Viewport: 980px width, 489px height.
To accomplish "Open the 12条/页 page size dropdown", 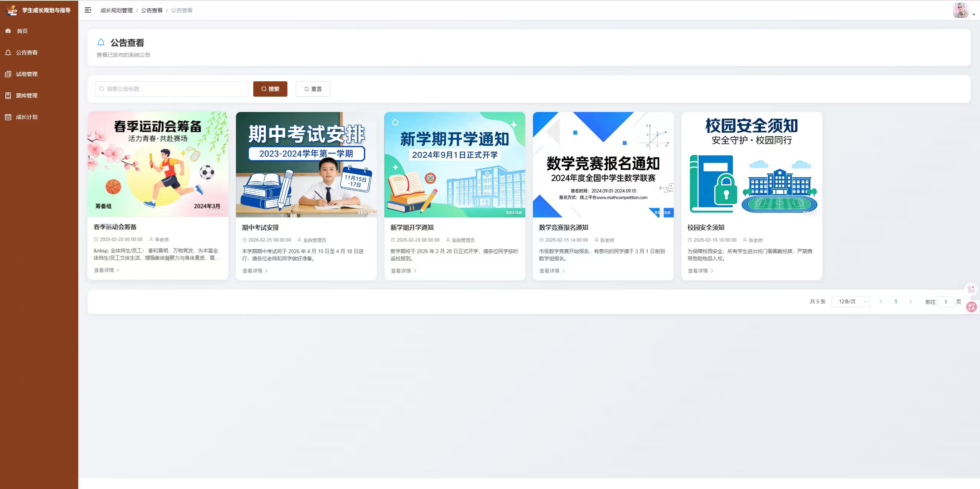I will (x=851, y=302).
